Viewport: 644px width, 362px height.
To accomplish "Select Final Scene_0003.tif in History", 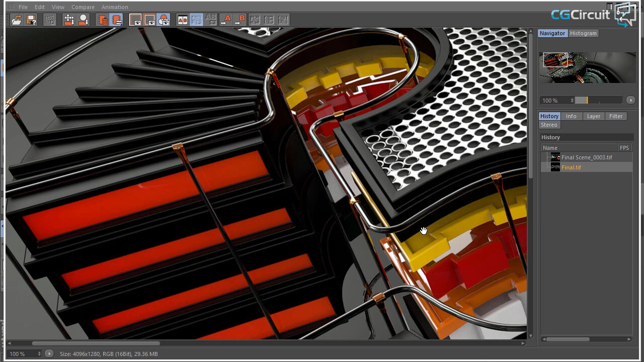I will coord(587,157).
